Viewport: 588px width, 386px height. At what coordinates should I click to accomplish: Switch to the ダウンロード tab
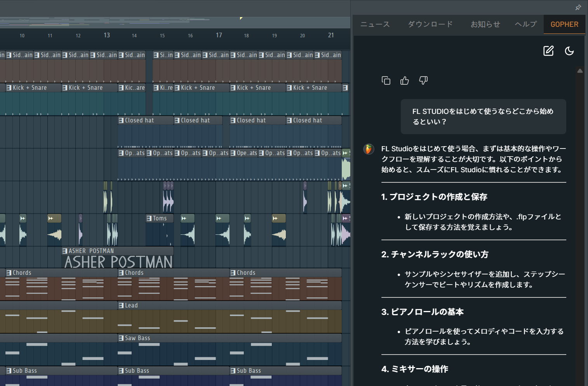click(430, 24)
